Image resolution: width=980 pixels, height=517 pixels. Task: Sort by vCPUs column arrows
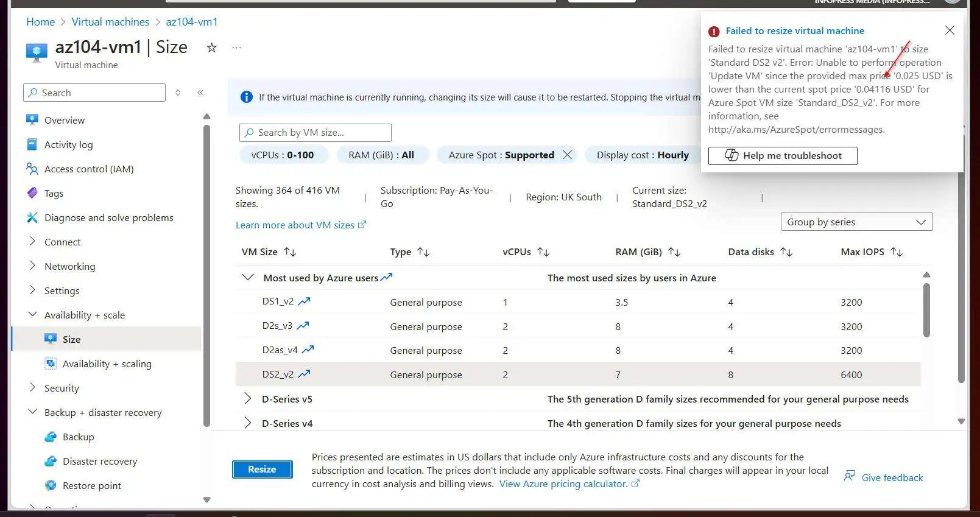(x=543, y=252)
